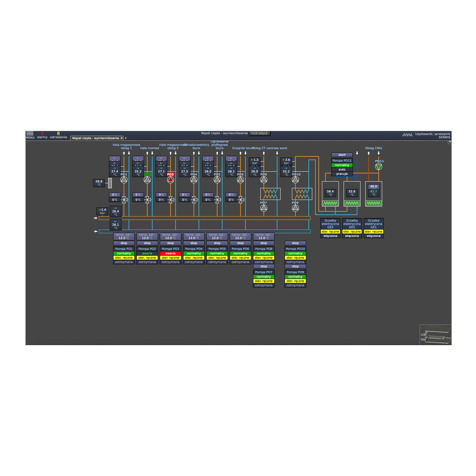Toggle auto mode of Pompa PO11
The height and width of the screenshot is (476, 476).
342,169
